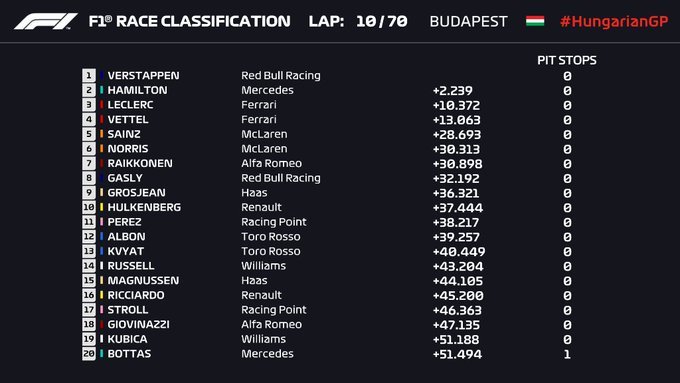The width and height of the screenshot is (680, 383).
Task: Select Red Bull Racing team for Gasly
Action: pyautogui.click(x=281, y=178)
